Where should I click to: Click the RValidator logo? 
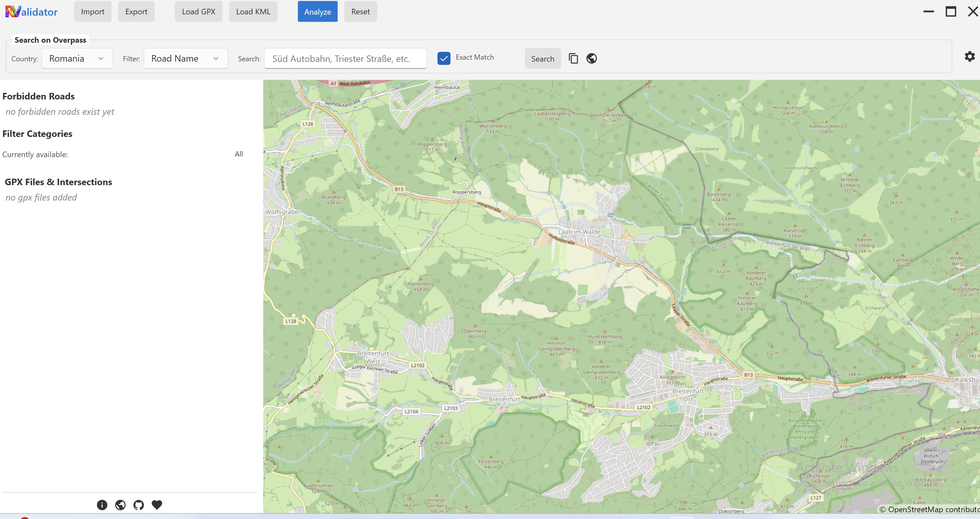point(31,11)
